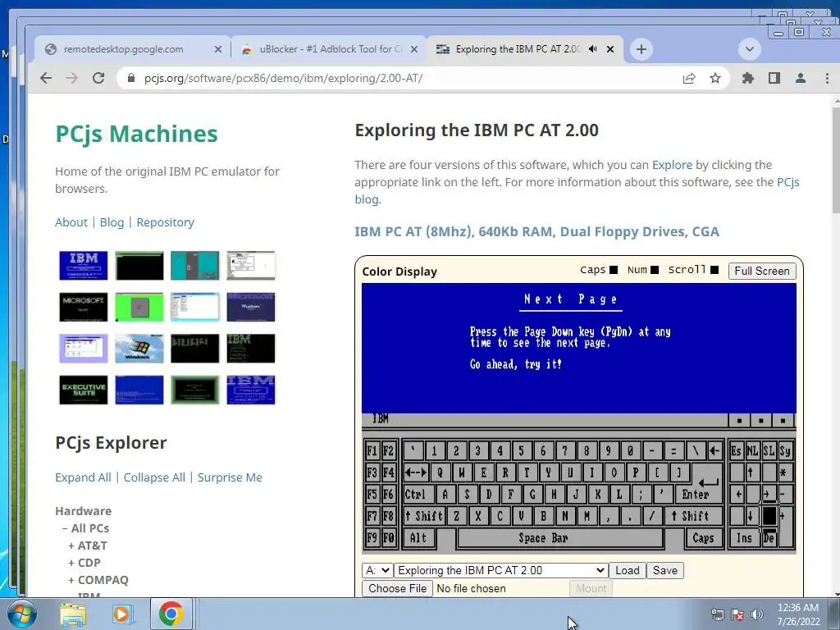This screenshot has height=630, width=840.
Task: Click the Ctrl key on emulated keyboard
Action: point(416,495)
